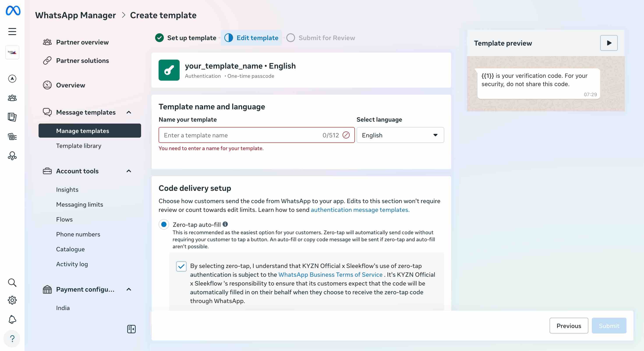Click the Meta logo icon

pyautogui.click(x=13, y=11)
